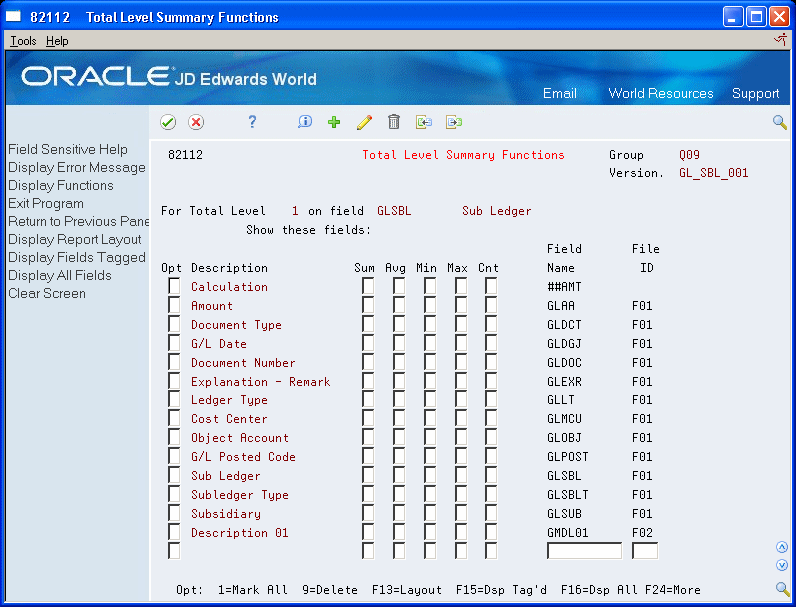Click the Explanation - Remark description
The height and width of the screenshot is (607, 796).
(x=260, y=382)
